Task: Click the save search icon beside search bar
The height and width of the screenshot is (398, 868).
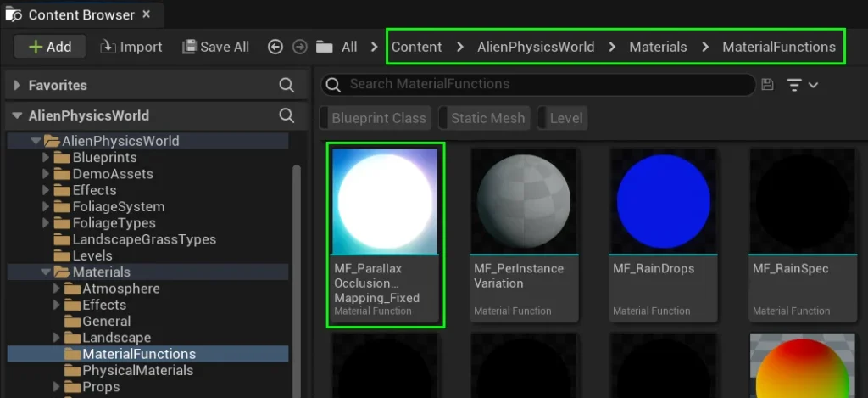Action: point(767,84)
